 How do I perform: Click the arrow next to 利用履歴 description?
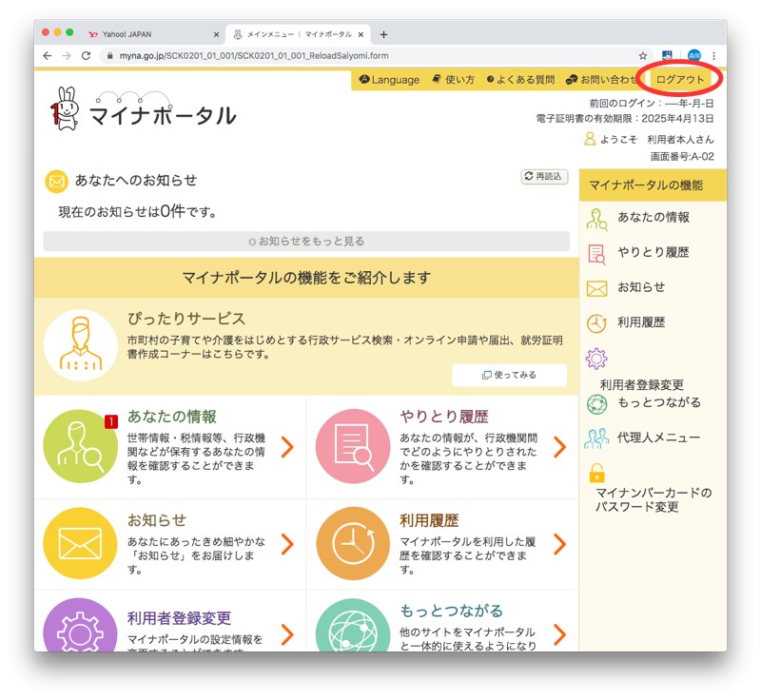pyautogui.click(x=559, y=544)
